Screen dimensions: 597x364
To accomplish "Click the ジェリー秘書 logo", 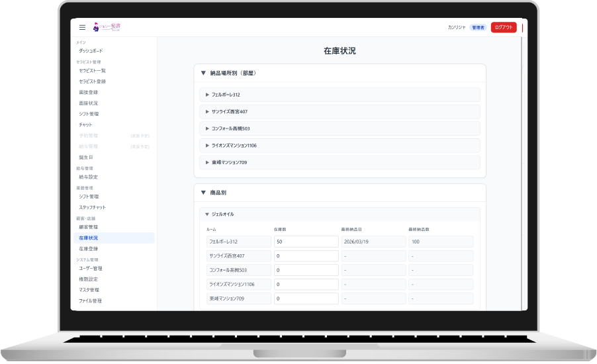I will point(107,27).
